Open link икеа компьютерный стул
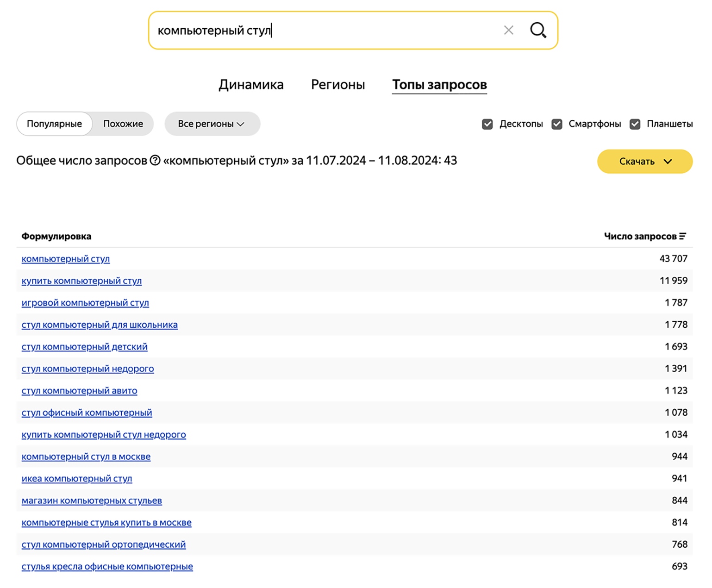This screenshot has width=712, height=588. pos(77,479)
